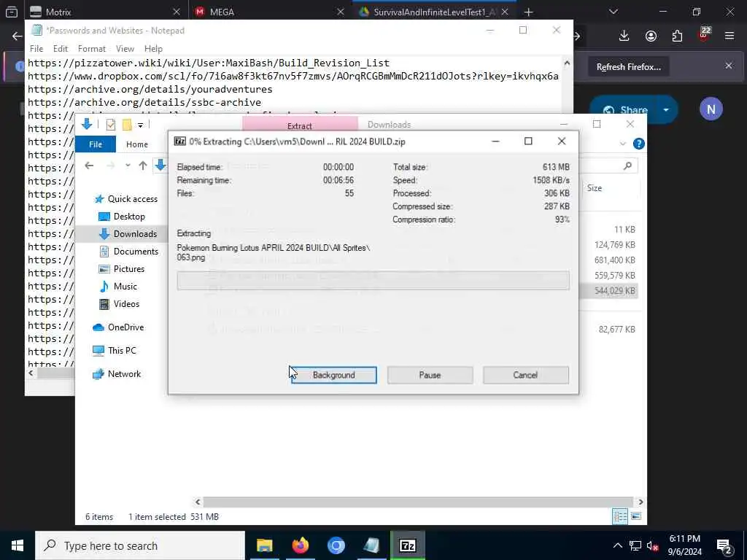The width and height of the screenshot is (747, 560).
Task: Click Explorer back arrow
Action: [89, 166]
